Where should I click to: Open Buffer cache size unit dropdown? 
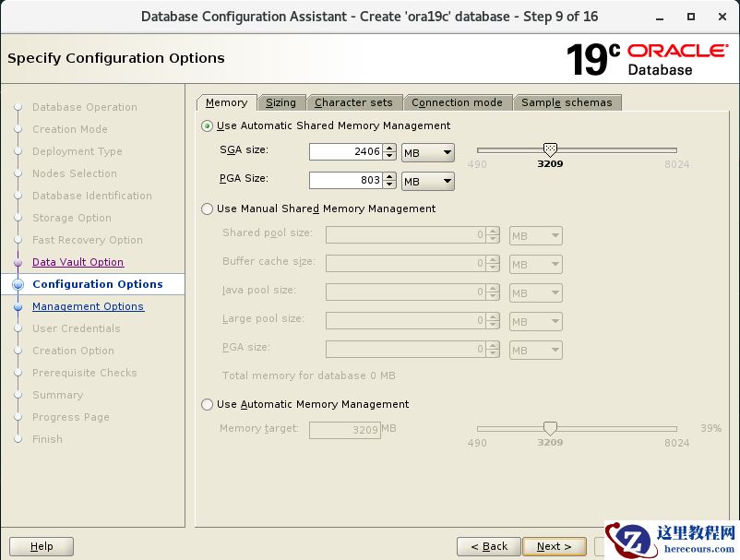tap(536, 264)
